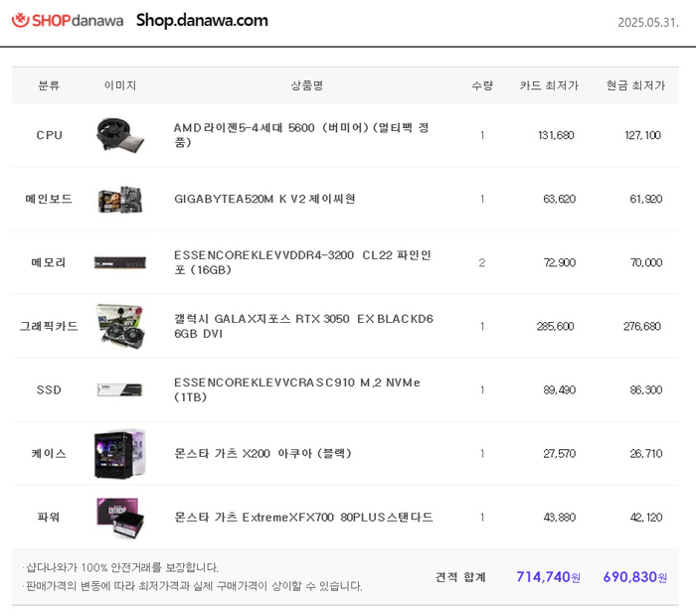
Task: Click case card price 27,570
Action: pyautogui.click(x=559, y=454)
